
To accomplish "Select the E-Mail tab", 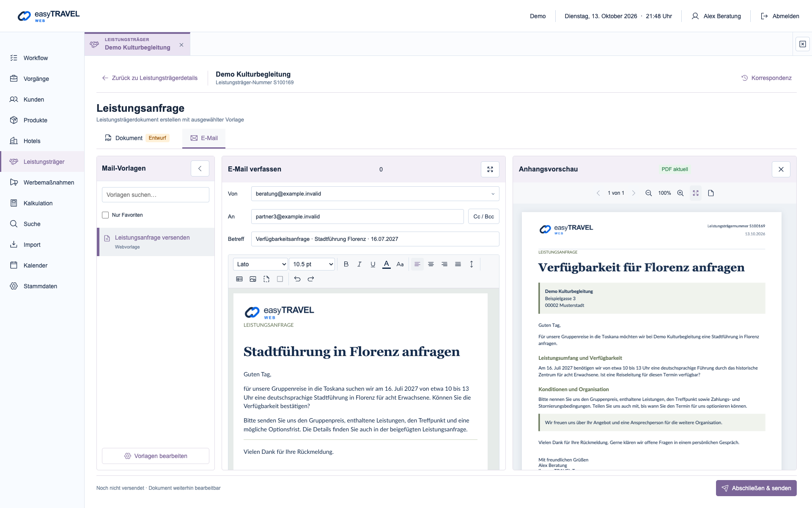I will tap(204, 138).
